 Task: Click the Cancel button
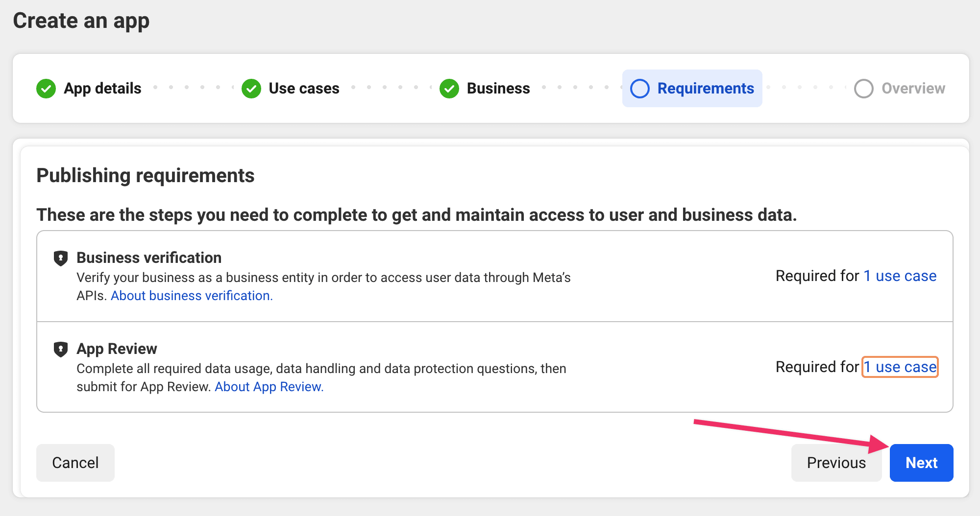coord(75,463)
